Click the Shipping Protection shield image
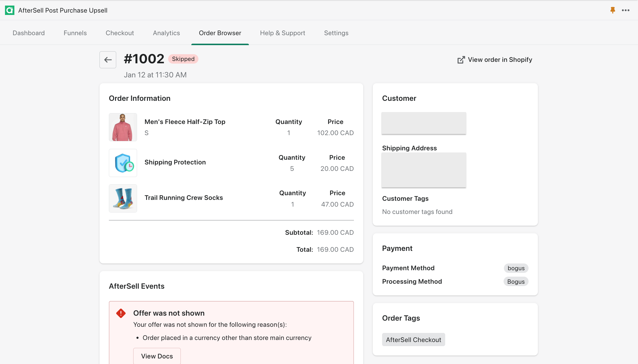 123,163
